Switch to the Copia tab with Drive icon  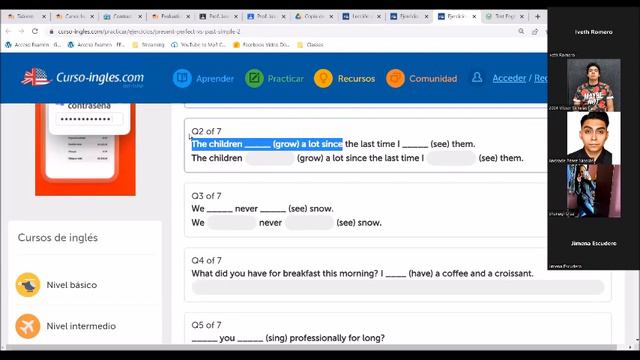click(314, 16)
